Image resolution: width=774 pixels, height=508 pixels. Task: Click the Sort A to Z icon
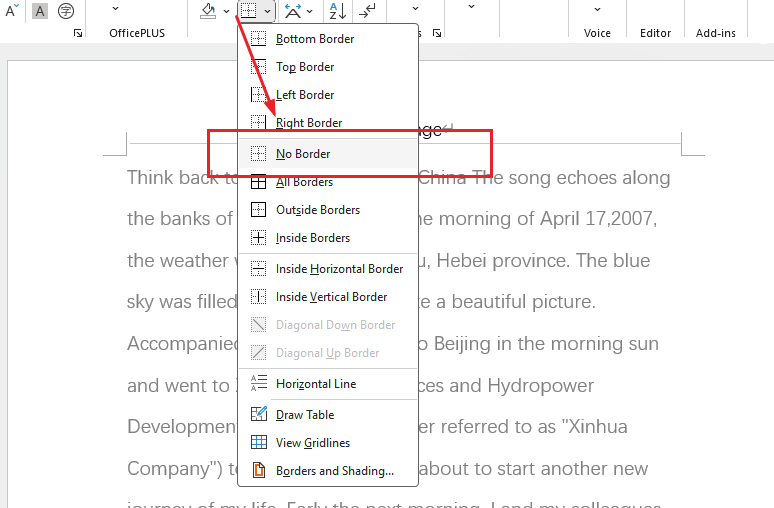338,11
